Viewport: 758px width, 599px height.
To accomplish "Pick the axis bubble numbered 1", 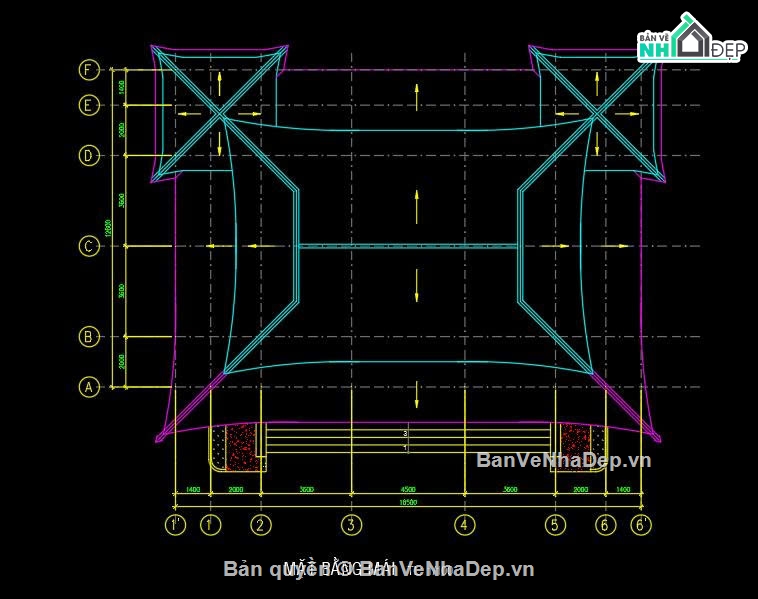I will (210, 525).
